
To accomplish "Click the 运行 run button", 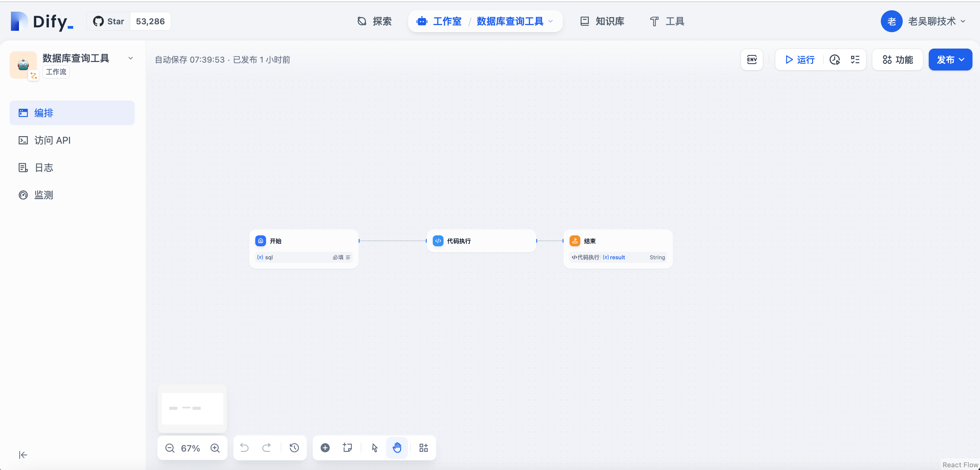I will [800, 60].
